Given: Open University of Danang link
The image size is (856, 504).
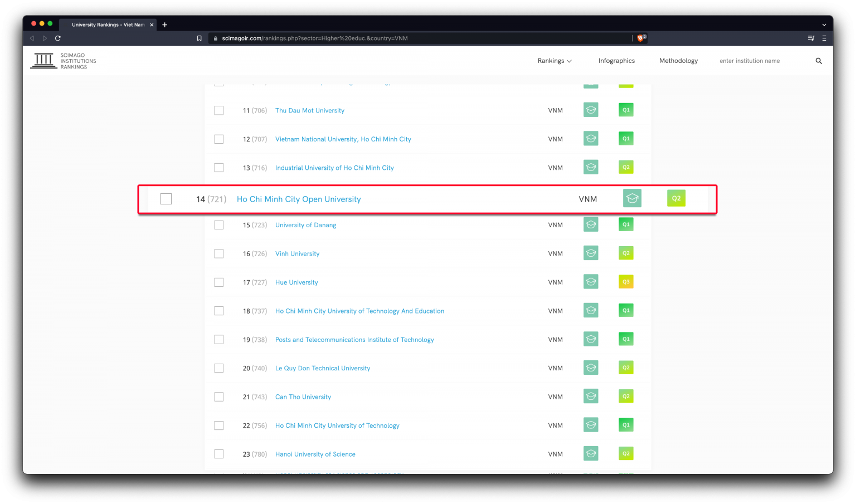Looking at the screenshot, I should point(306,225).
